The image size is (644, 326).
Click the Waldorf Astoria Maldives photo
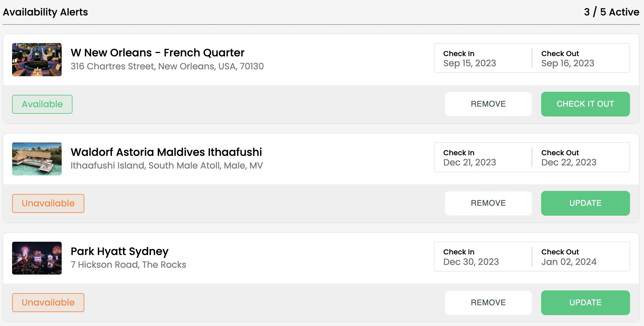(x=37, y=159)
